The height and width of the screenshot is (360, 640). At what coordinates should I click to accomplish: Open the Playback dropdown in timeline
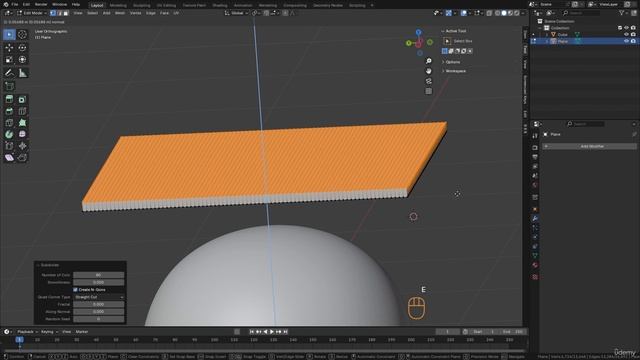click(x=26, y=332)
